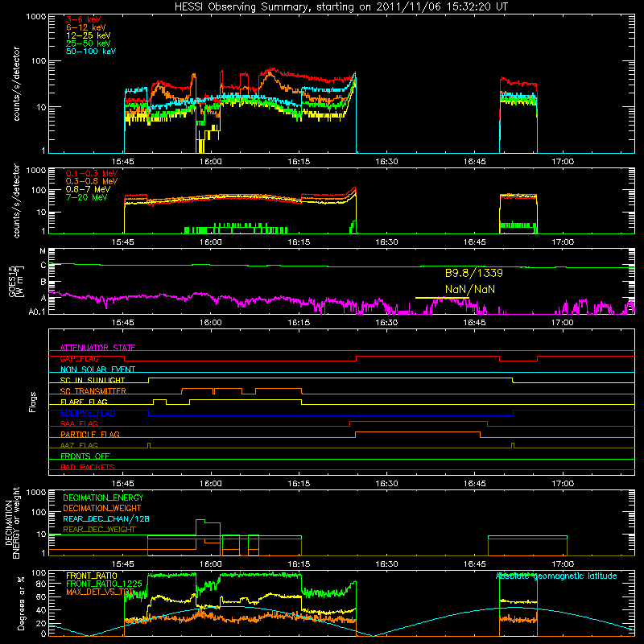
Task: Select the ATTENUATOR_STATE flag label
Action: coord(97,348)
